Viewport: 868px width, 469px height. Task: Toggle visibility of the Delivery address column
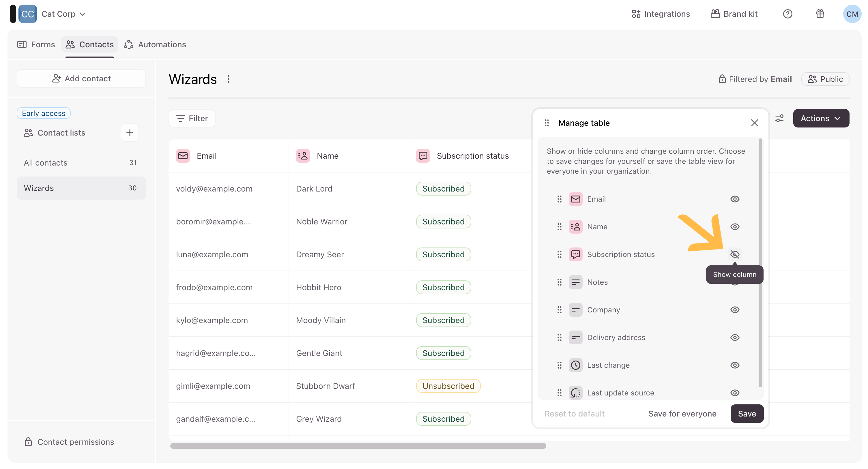tap(735, 337)
